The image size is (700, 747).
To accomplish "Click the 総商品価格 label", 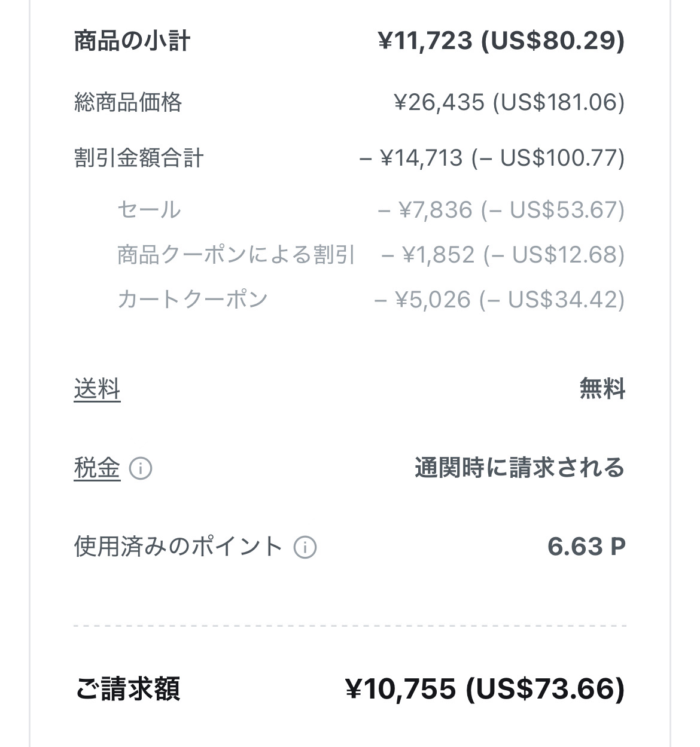I will tap(128, 102).
